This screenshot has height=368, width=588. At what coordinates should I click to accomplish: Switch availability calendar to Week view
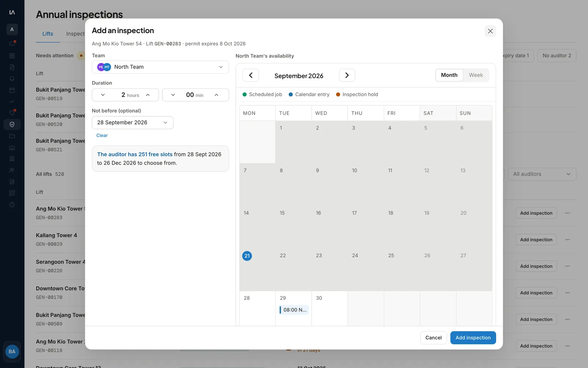476,75
